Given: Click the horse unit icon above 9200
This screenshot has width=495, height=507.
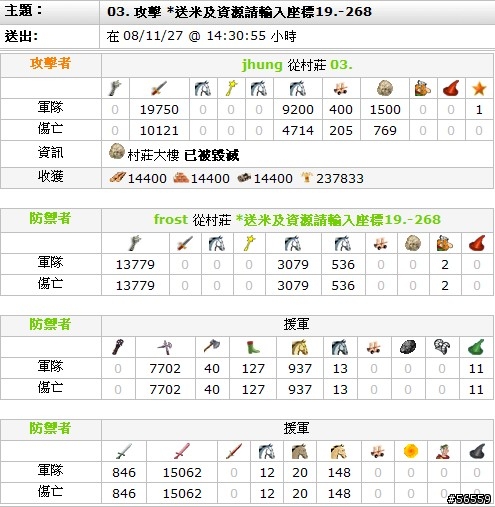Looking at the screenshot, I should tap(298, 89).
